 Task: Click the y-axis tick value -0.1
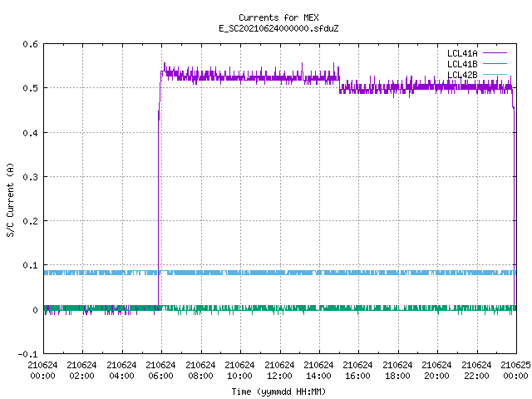pyautogui.click(x=27, y=354)
